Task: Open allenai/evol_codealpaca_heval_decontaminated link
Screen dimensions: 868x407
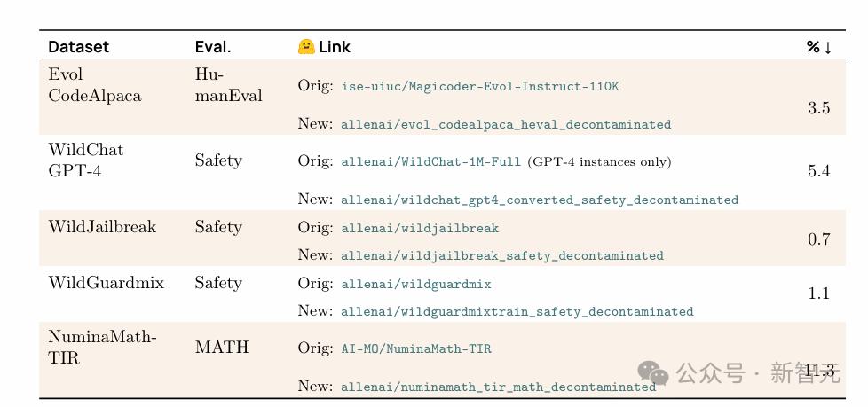Action: (506, 124)
